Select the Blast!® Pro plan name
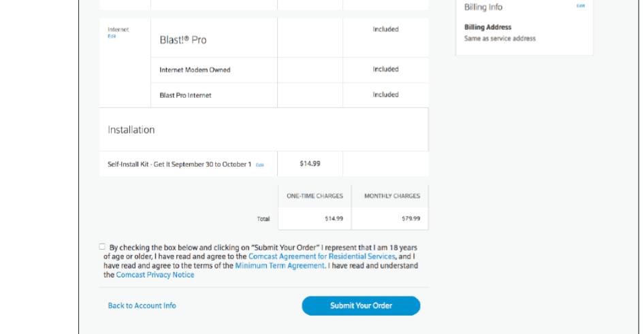The image size is (644, 334). (182, 40)
